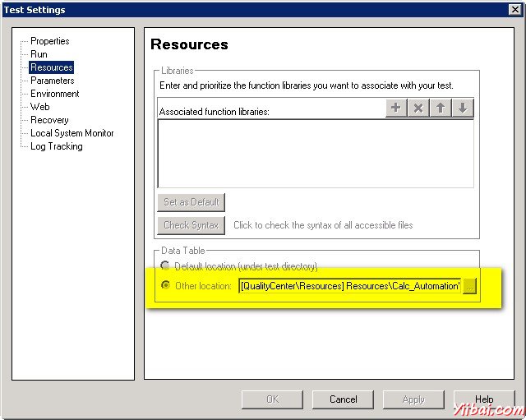The image size is (526, 420).
Task: Click the Other location path field
Action: tap(349, 286)
